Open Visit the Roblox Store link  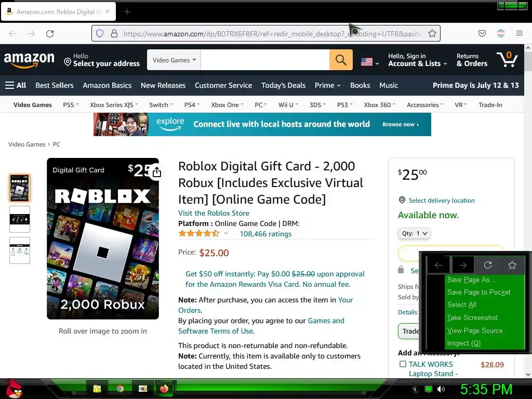pos(214,213)
